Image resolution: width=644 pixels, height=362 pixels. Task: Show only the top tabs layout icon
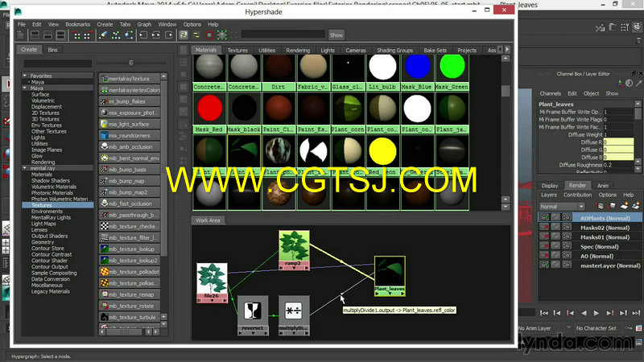(35, 35)
